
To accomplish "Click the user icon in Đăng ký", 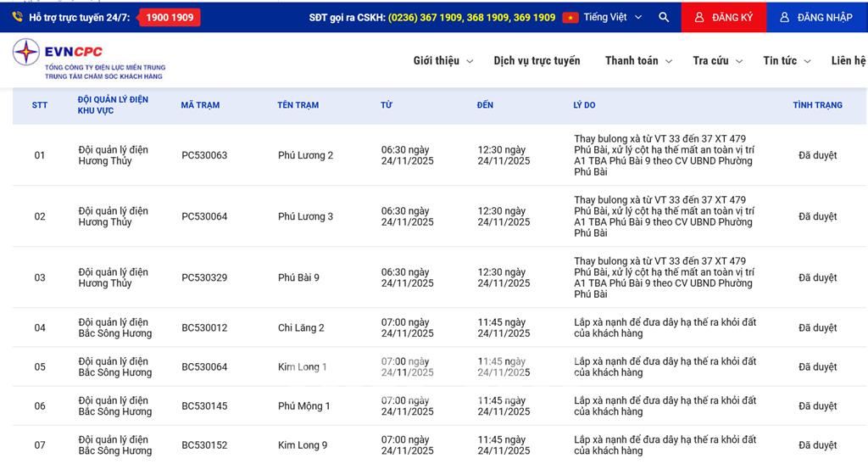I will tap(698, 17).
